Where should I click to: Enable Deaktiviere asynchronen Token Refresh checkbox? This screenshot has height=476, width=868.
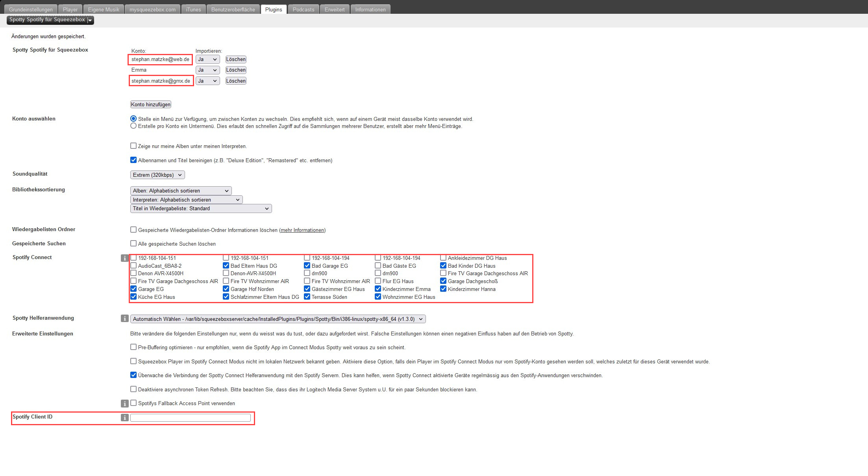coord(133,389)
